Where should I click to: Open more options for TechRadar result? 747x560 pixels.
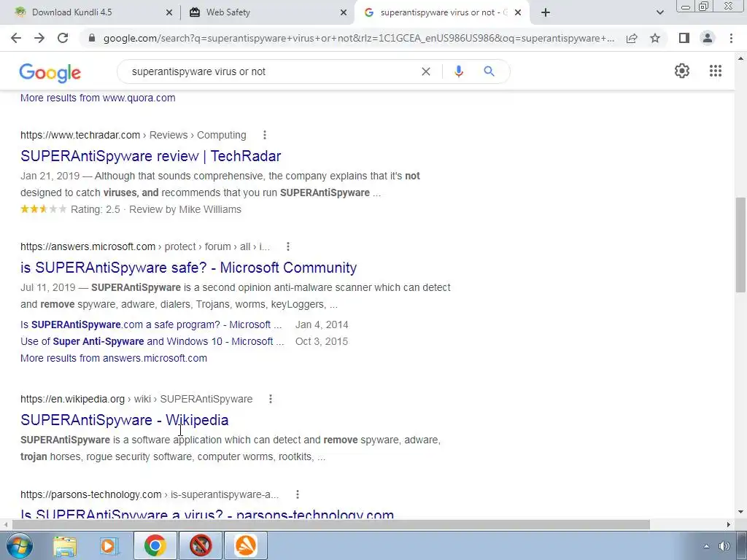pos(264,135)
